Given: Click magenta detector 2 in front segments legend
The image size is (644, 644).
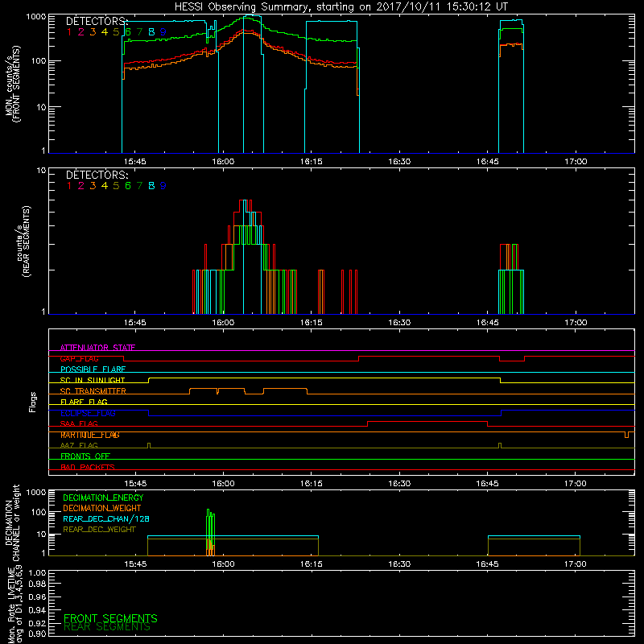Looking at the screenshot, I should pyautogui.click(x=81, y=32).
